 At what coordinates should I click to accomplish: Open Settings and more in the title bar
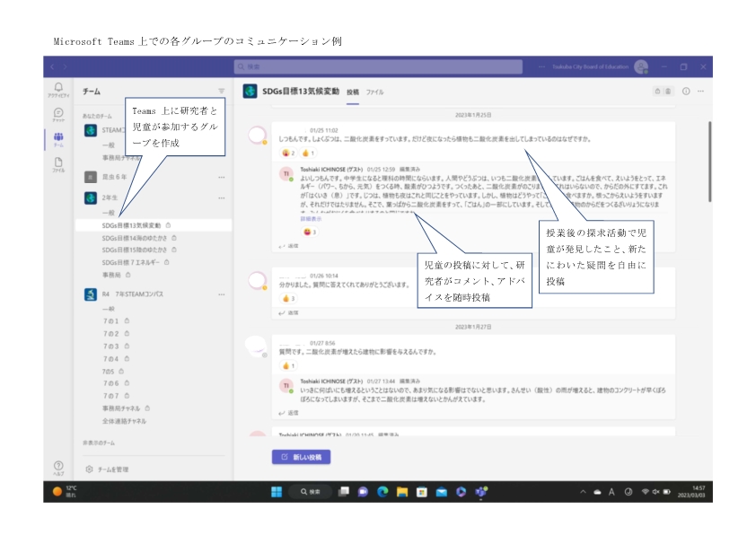541,67
